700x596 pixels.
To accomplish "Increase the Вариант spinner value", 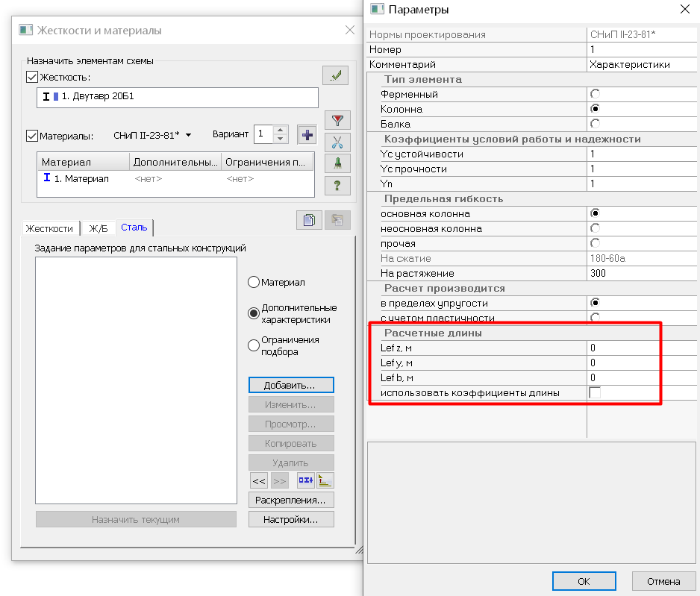I will pyautogui.click(x=281, y=131).
